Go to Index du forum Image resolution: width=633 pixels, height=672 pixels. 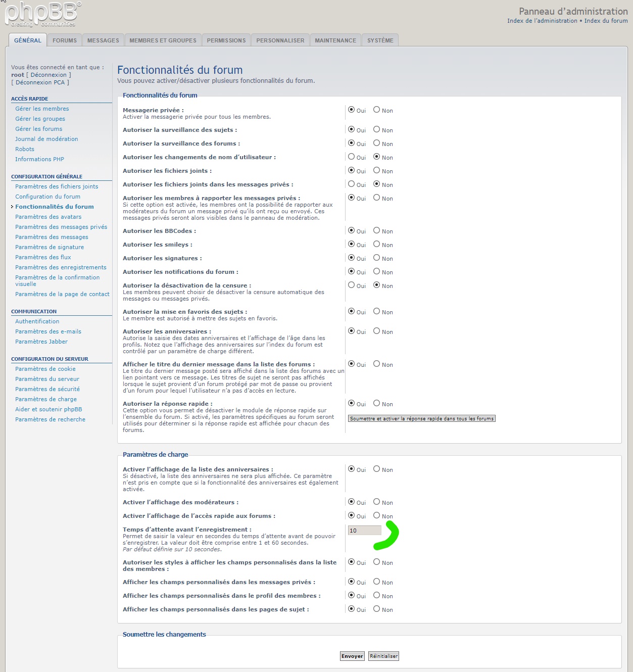pos(606,21)
